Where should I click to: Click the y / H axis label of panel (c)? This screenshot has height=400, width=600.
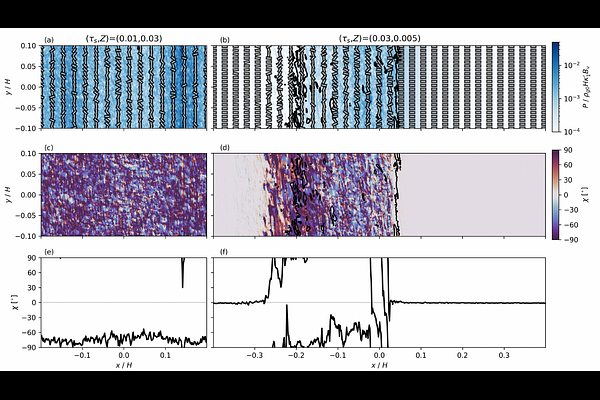click(8, 193)
